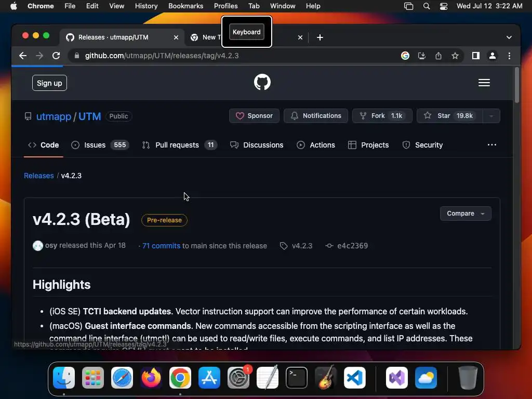Open the 71 commits link
Viewport: 532px width, 399px height.
point(161,246)
